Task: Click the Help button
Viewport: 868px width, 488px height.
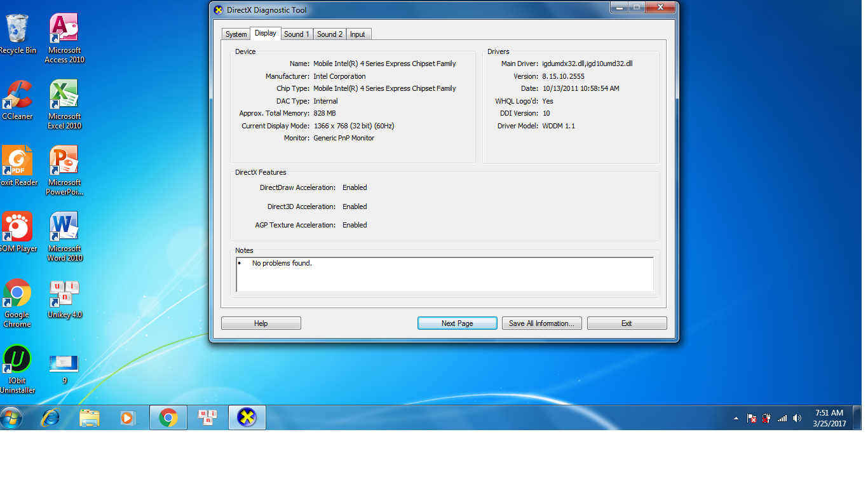Action: point(261,323)
